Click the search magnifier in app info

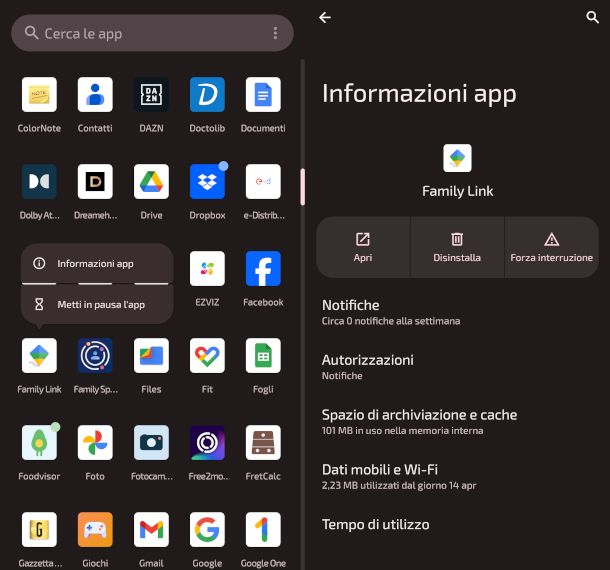[x=592, y=17]
